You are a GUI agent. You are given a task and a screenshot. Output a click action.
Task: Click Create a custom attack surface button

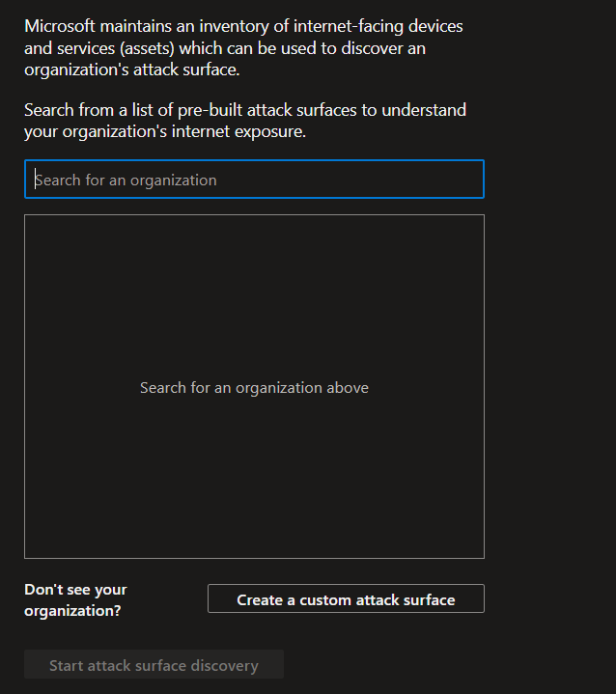(x=346, y=598)
